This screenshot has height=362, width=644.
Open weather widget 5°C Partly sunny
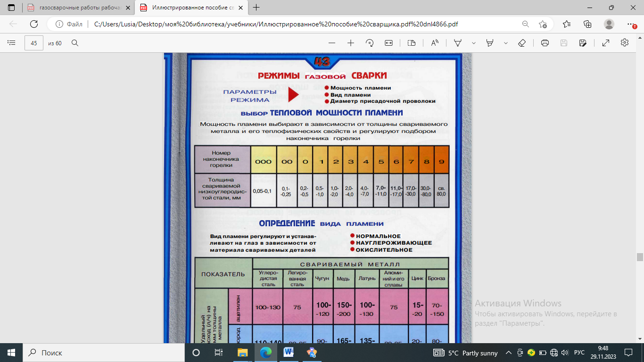coord(465,353)
